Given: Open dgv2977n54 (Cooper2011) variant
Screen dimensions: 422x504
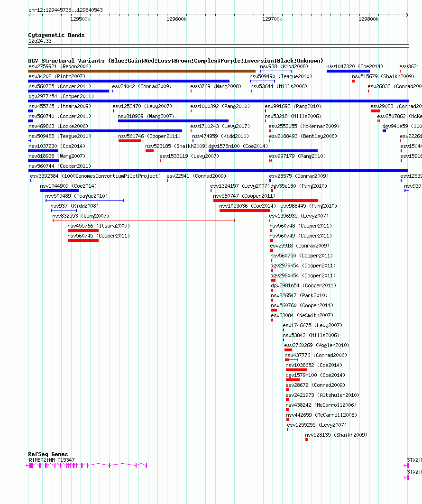Looking at the screenshot, I should (61, 96).
